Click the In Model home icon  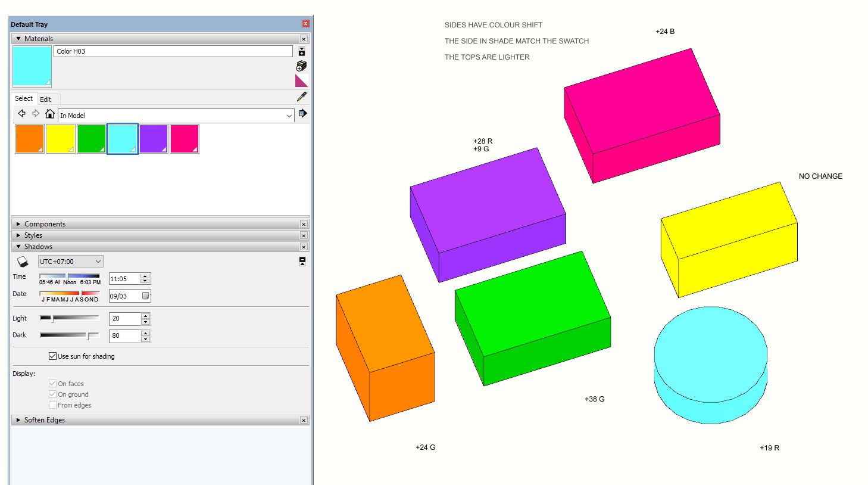point(50,113)
